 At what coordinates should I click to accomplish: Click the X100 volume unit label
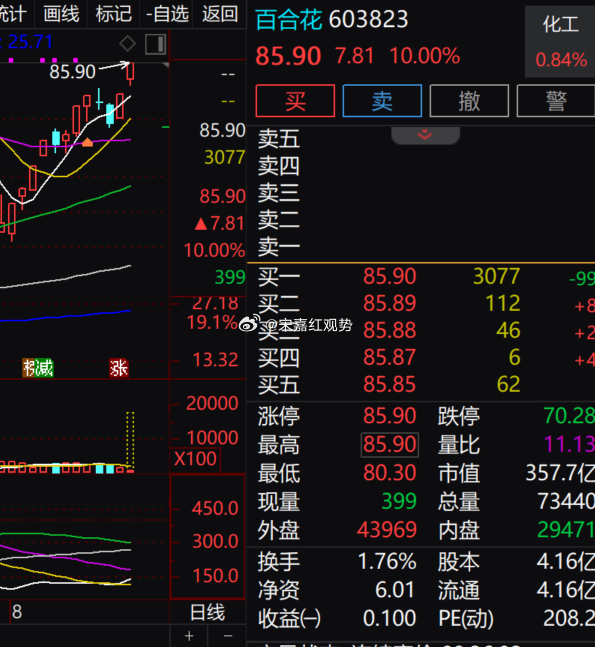[195, 459]
